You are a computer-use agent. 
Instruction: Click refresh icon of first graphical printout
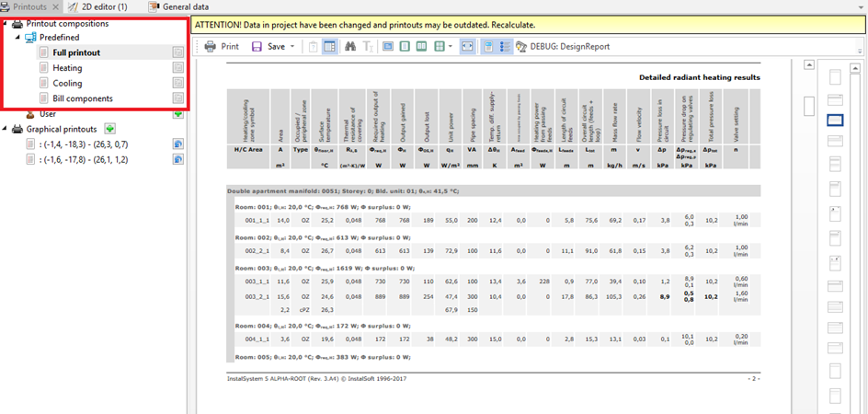178,144
